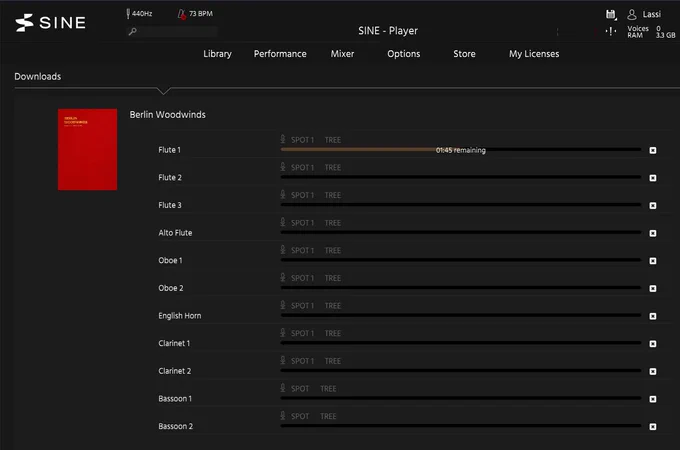Click the English Horn microphone icon
Image resolution: width=680 pixels, height=450 pixels.
pyautogui.click(x=283, y=305)
